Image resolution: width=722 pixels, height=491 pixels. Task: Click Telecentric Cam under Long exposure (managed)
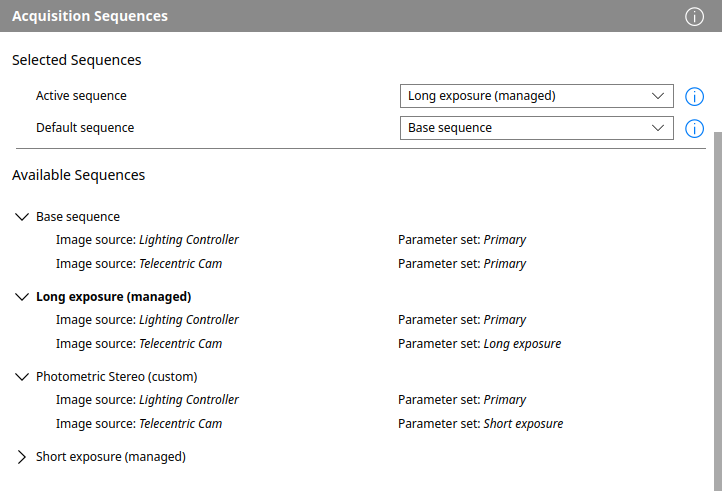tap(180, 344)
